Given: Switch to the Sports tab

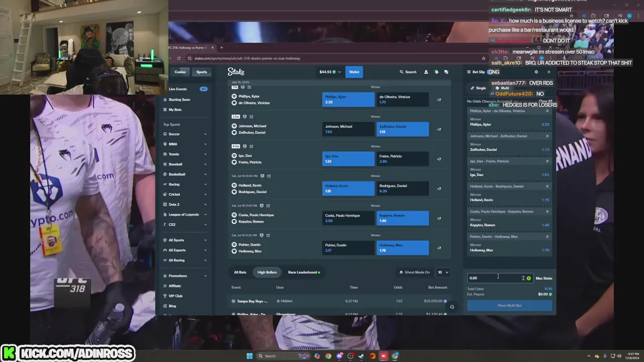Looking at the screenshot, I should click(x=202, y=72).
